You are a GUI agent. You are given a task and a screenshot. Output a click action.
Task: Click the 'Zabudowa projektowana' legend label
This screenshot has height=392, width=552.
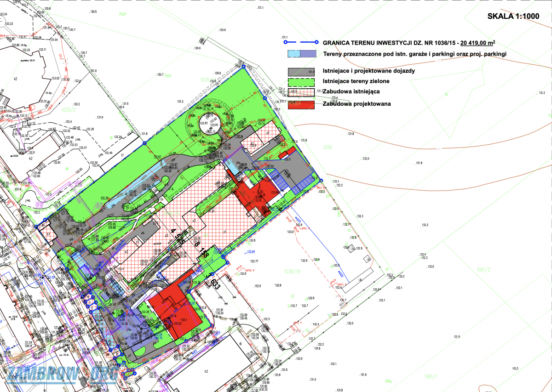point(357,104)
